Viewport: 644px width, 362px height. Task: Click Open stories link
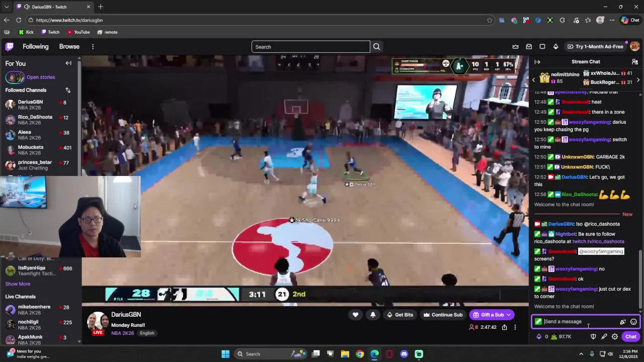pyautogui.click(x=41, y=77)
